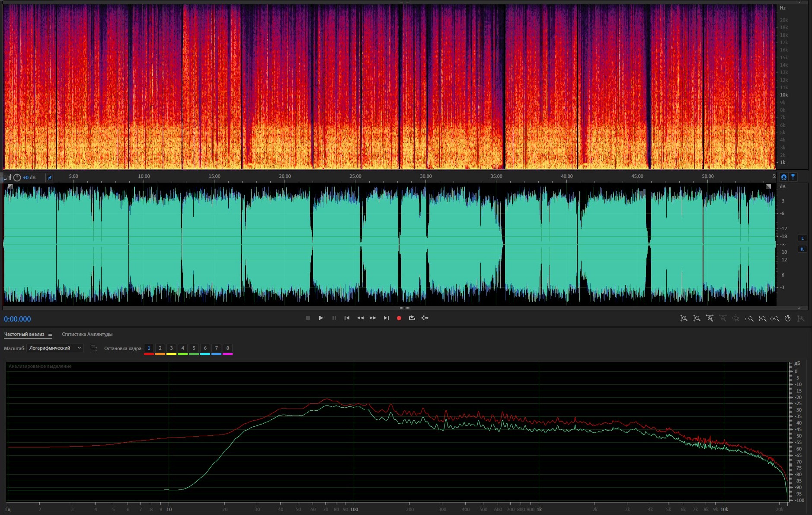Screen dimensions: 812x515
Task: Click the dB label on waveform scale
Action: [783, 187]
